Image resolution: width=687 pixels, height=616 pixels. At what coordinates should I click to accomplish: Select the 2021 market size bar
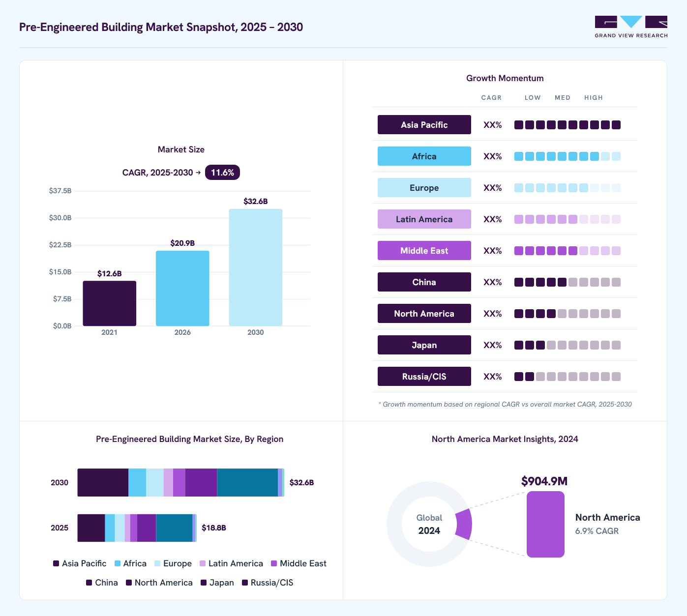point(109,303)
